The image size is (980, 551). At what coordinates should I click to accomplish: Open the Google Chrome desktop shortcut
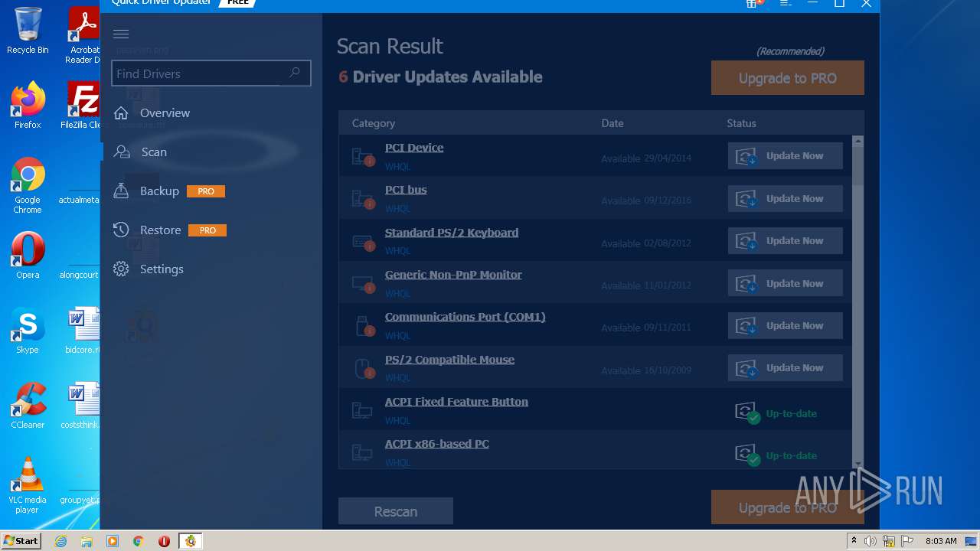tap(28, 185)
